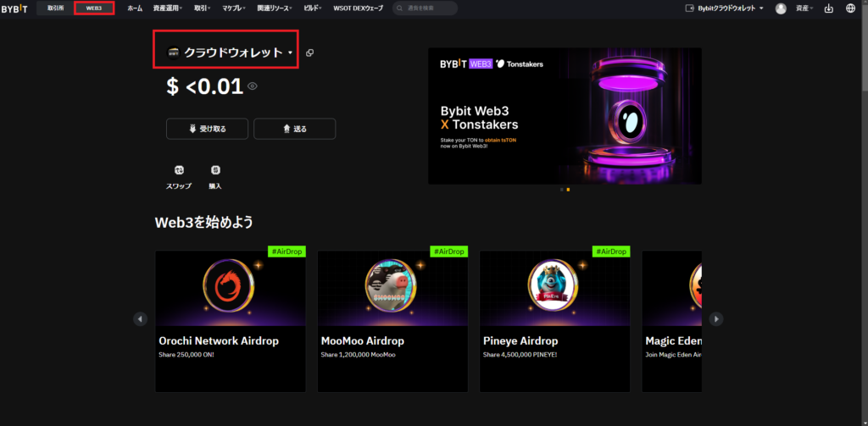Click the copy icon beside クラウドウォレット
Viewport: 868px width, 426px height.
pos(310,53)
